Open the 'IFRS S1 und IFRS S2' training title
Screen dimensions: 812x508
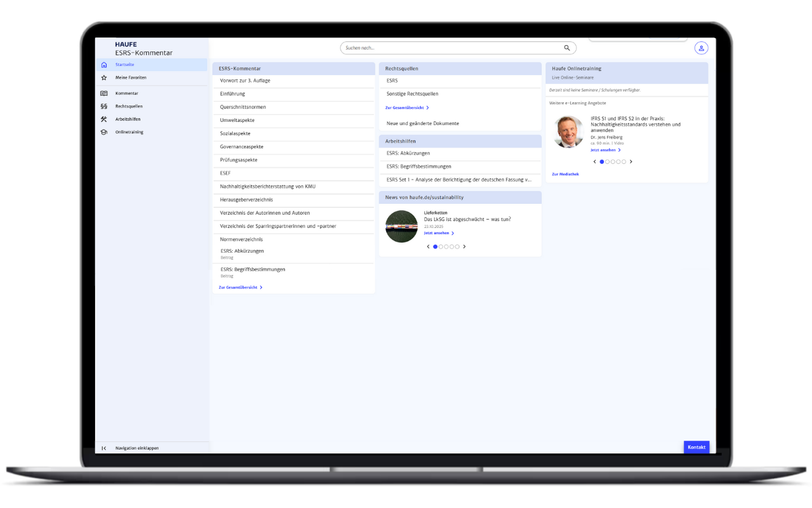[636, 124]
